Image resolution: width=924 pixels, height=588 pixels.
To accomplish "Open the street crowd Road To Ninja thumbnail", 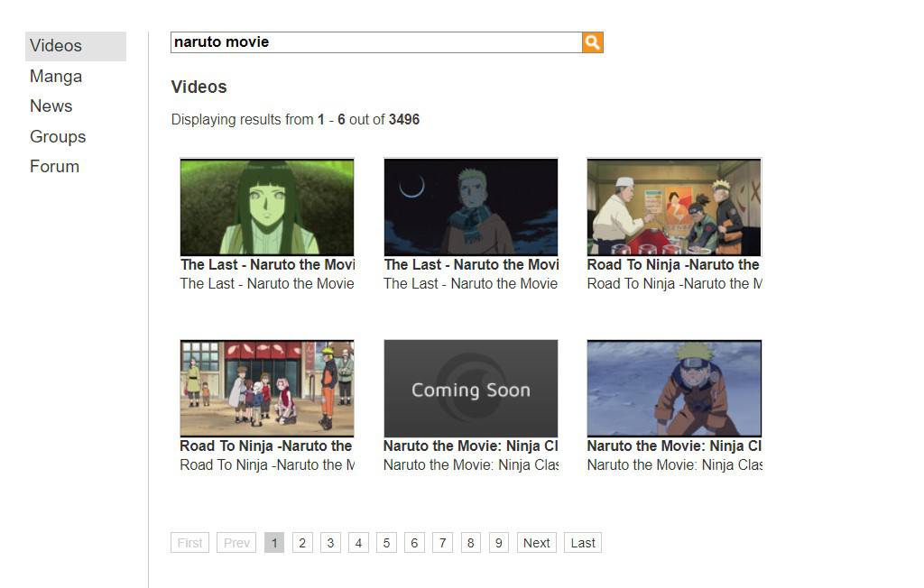I will tap(267, 389).
